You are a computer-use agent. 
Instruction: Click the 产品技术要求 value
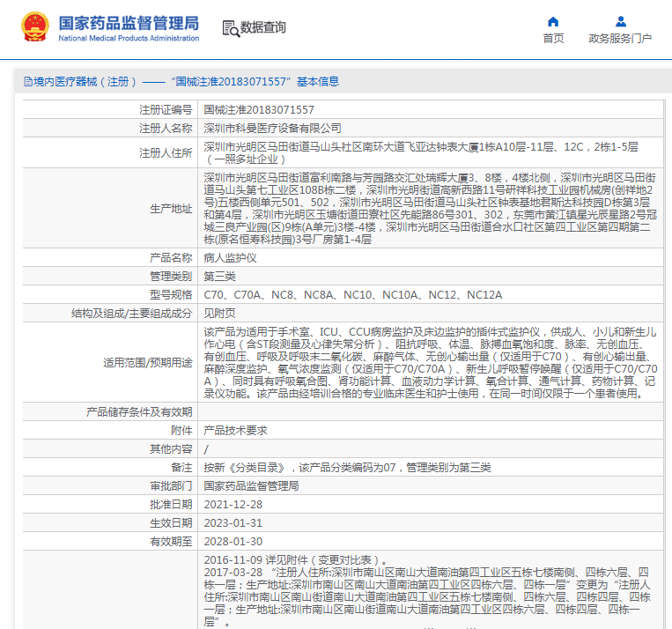tap(235, 431)
